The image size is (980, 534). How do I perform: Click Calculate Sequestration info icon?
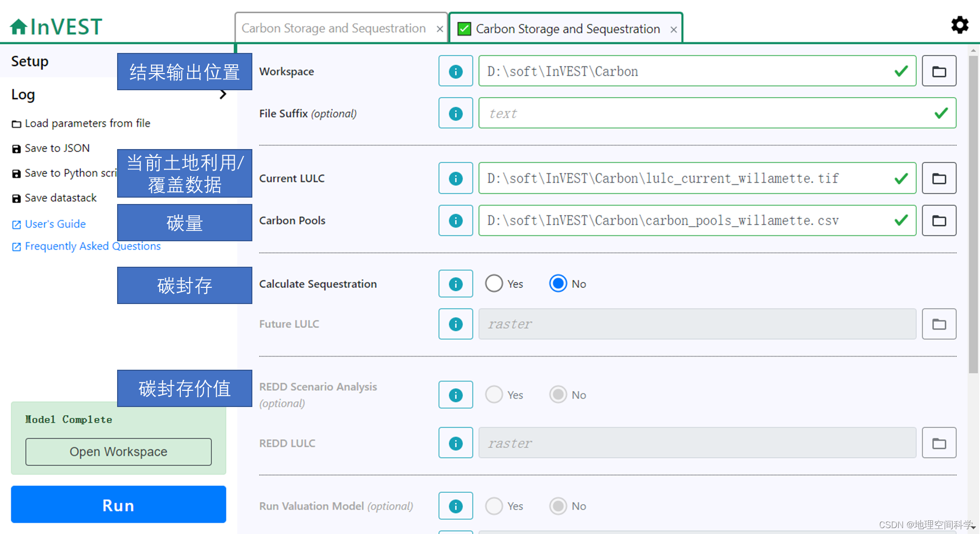(x=455, y=284)
